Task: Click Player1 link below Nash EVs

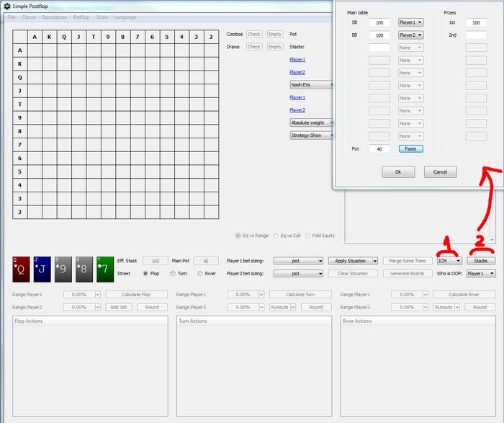Action: point(297,97)
